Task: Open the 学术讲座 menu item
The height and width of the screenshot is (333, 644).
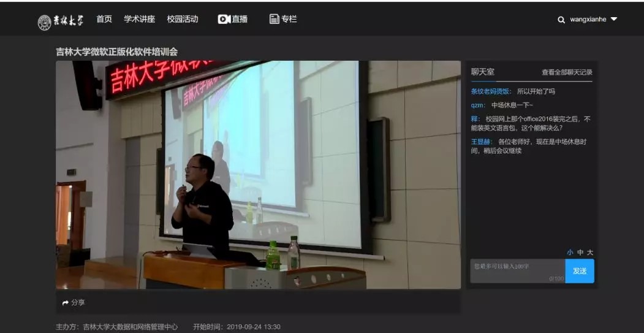Action: (139, 19)
